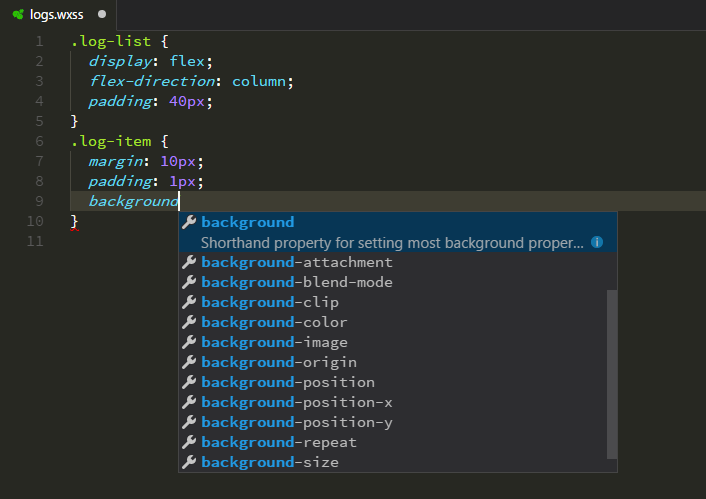Image resolution: width=706 pixels, height=499 pixels.
Task: Pick background-position-x suggestion
Action: (x=393, y=402)
